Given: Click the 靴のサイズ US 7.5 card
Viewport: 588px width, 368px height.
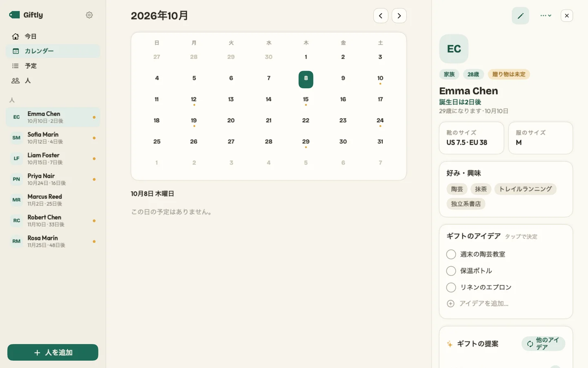Looking at the screenshot, I should pyautogui.click(x=472, y=138).
